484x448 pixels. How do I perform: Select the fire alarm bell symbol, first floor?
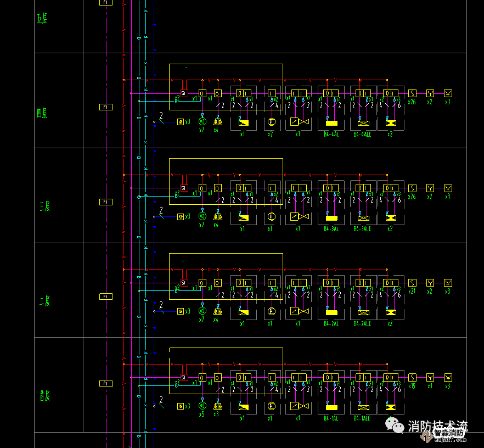tap(218, 406)
